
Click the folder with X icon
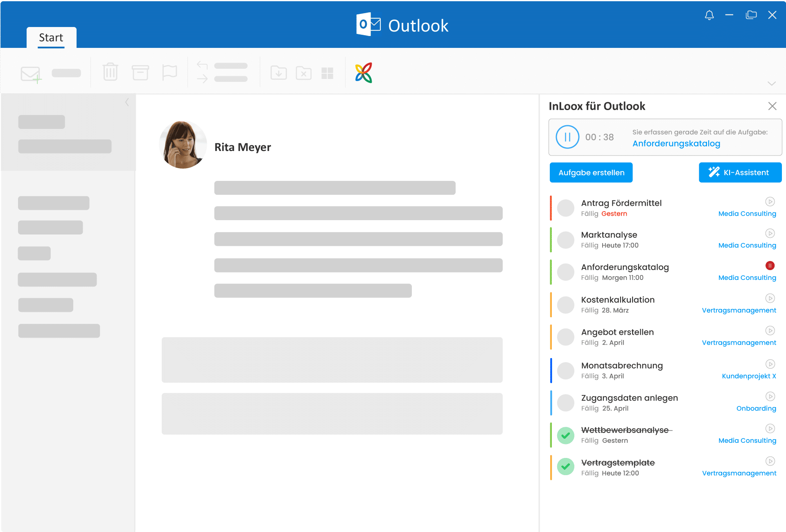(303, 73)
